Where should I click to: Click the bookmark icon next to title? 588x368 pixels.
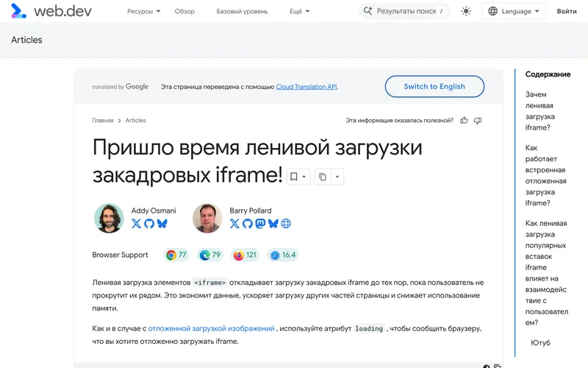293,177
